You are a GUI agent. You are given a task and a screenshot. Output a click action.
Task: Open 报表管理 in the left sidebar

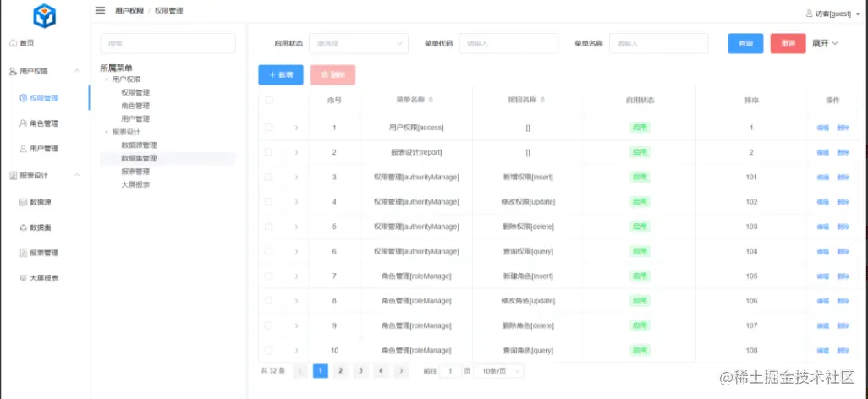tap(44, 253)
